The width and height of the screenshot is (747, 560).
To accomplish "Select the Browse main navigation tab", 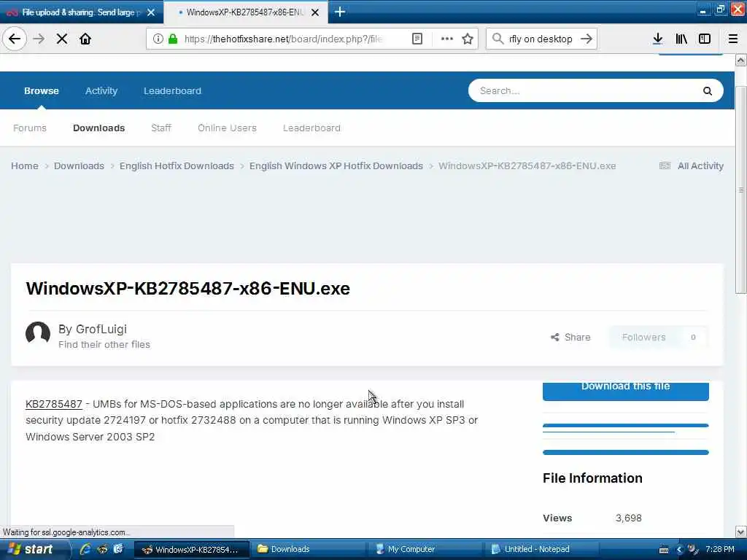I will 42,90.
